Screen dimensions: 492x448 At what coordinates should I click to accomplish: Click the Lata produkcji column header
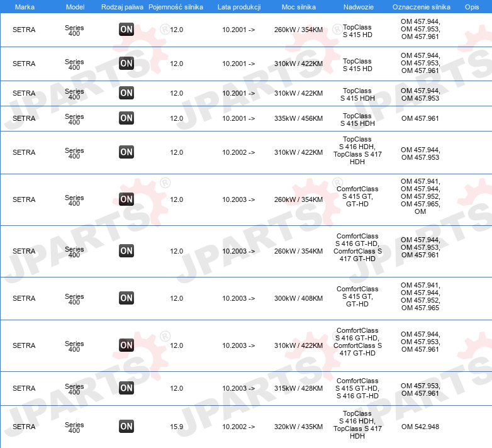pyautogui.click(x=239, y=7)
